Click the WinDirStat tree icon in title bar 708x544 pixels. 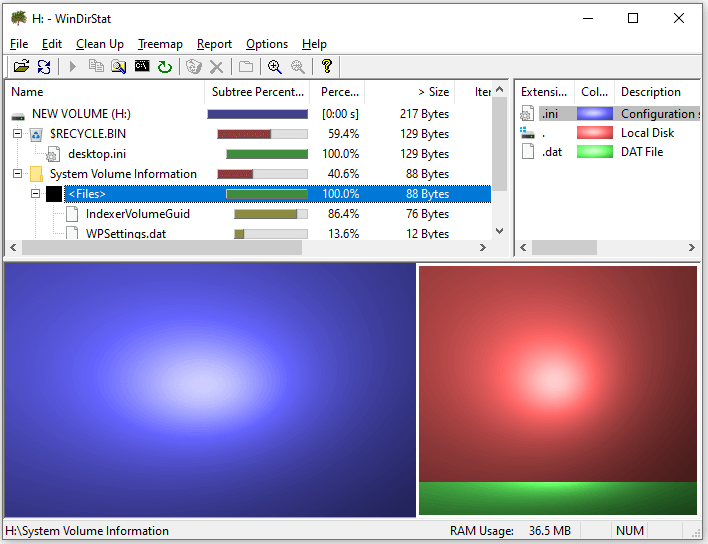click(x=19, y=19)
